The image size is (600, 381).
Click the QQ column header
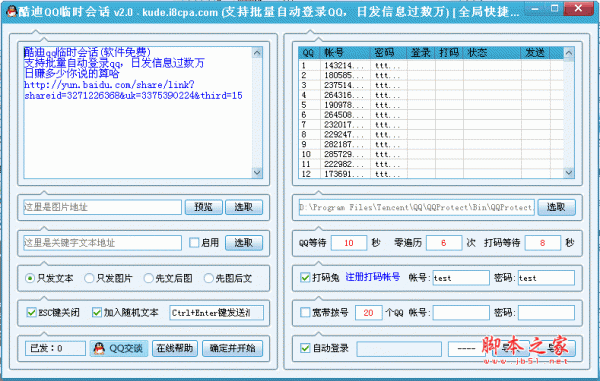pos(309,53)
